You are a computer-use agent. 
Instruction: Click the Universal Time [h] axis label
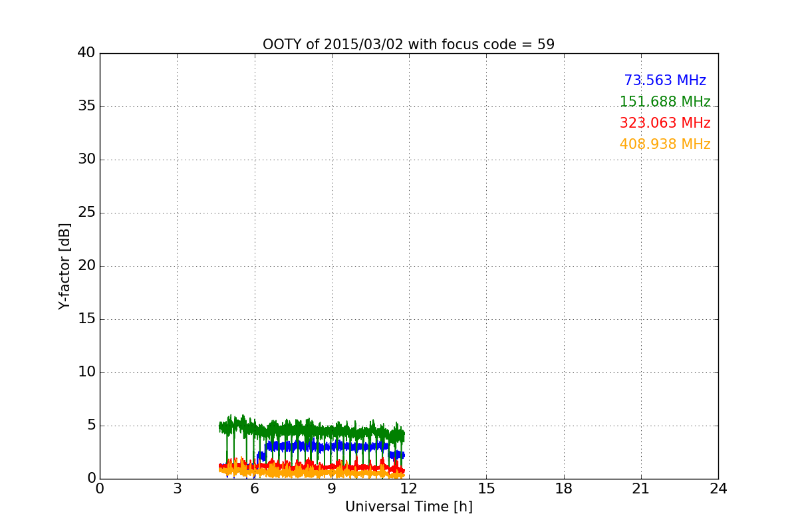tap(408, 507)
